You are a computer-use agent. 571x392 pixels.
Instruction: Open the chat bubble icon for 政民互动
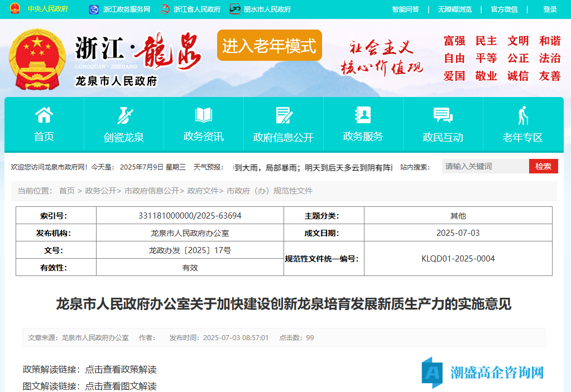pyautogui.click(x=443, y=115)
